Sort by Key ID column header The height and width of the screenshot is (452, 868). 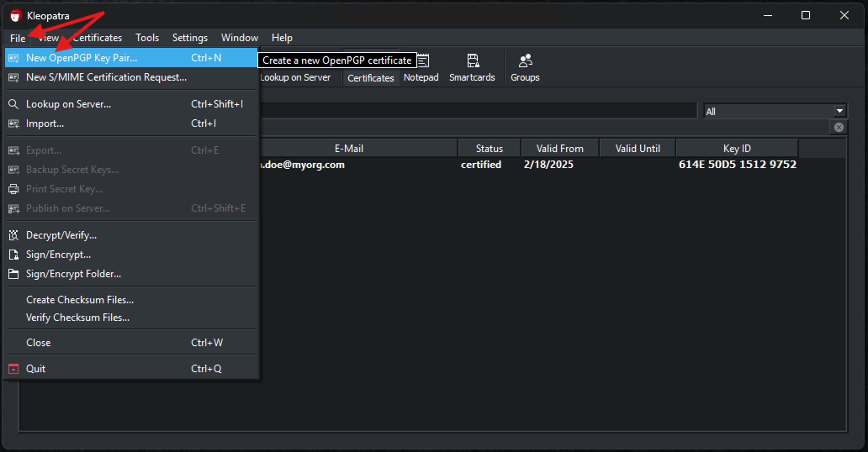click(x=737, y=149)
